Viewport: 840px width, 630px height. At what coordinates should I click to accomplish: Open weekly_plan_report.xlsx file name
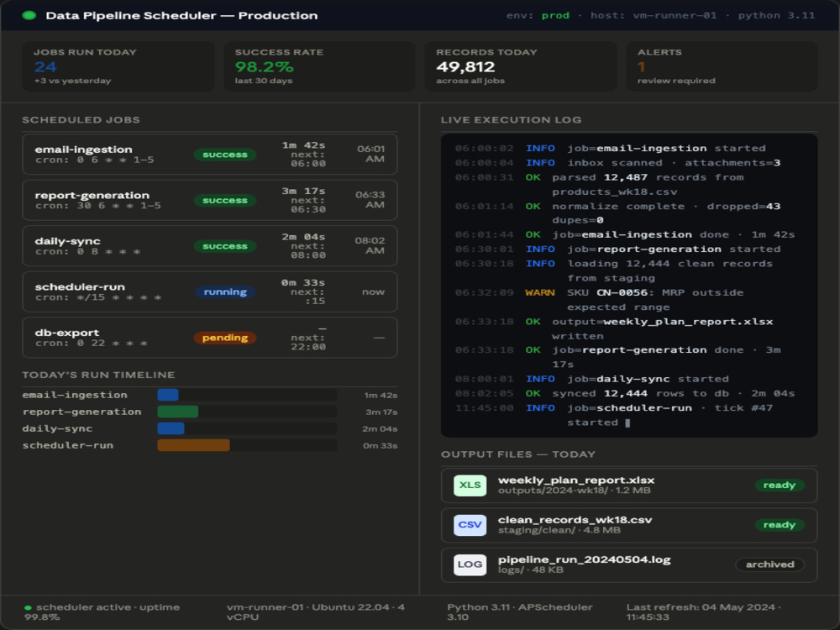tap(576, 480)
